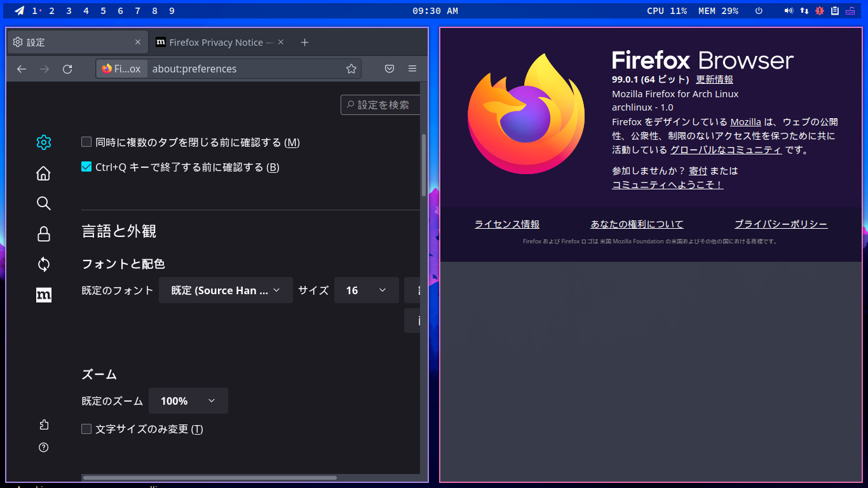
Task: Open Extensions and Themes puzzle icon
Action: point(43,424)
